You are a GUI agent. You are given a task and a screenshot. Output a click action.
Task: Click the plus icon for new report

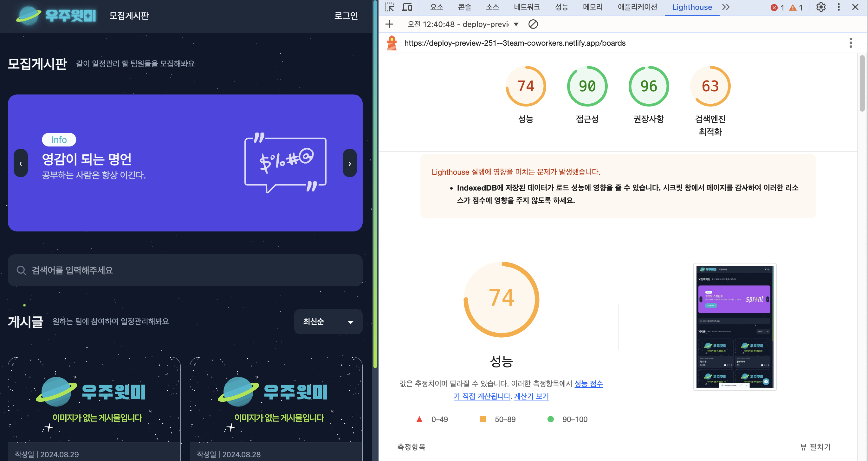click(x=389, y=24)
